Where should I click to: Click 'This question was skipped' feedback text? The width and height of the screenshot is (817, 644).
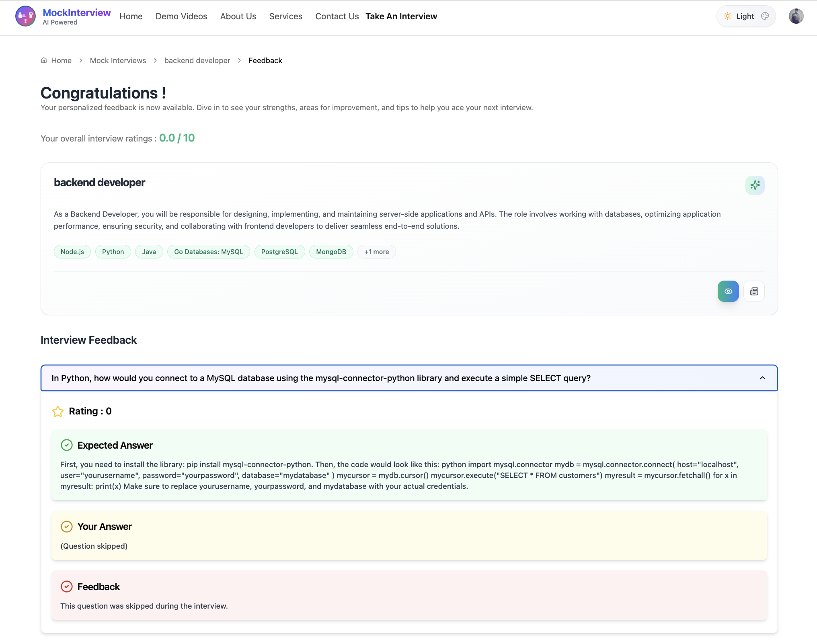pyautogui.click(x=144, y=606)
